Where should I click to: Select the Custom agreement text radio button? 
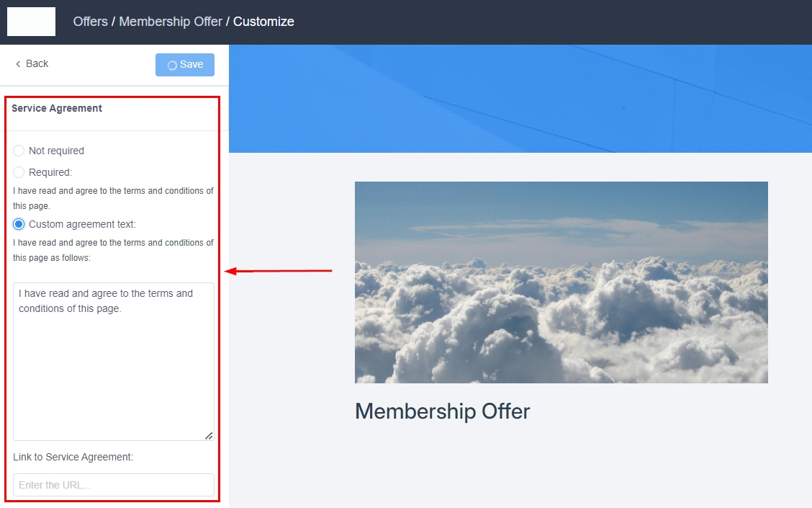coord(19,224)
